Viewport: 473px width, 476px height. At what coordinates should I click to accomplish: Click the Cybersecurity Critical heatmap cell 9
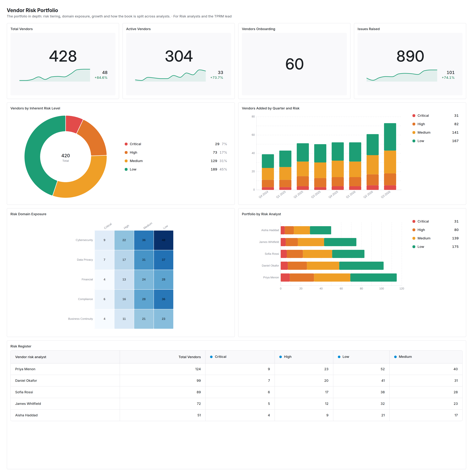click(104, 240)
